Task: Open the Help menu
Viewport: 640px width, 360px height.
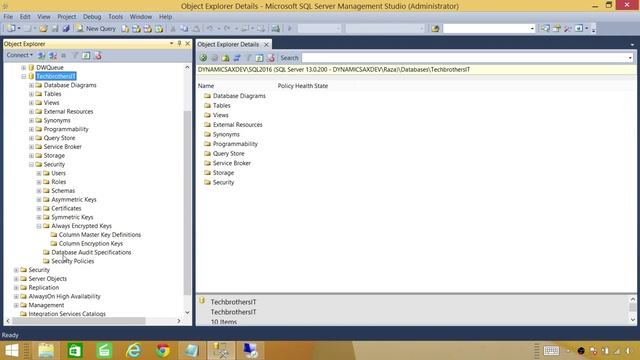Action: tap(165, 17)
